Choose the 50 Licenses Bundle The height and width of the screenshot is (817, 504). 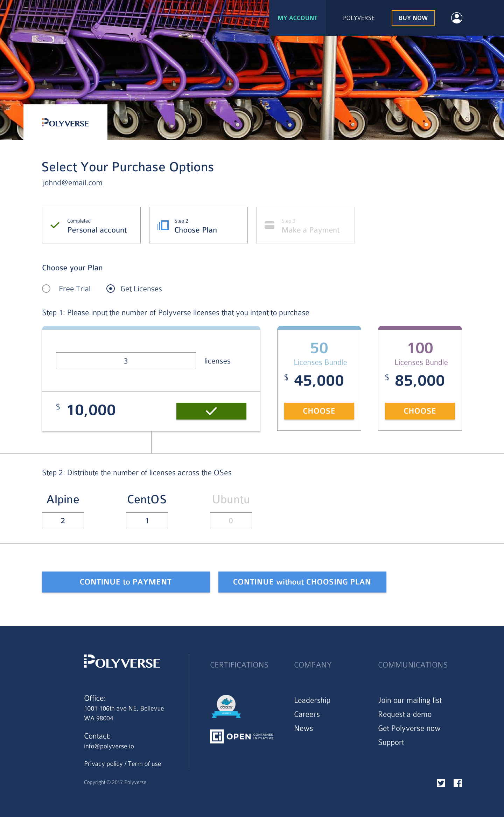click(x=319, y=411)
